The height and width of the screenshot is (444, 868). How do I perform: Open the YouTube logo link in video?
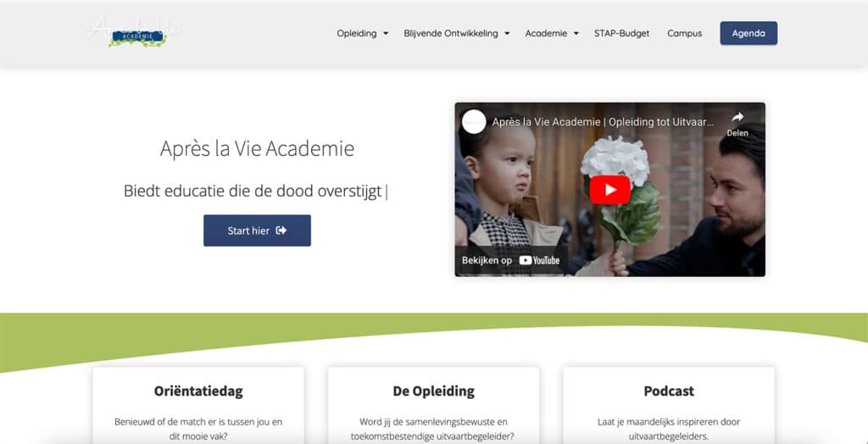(539, 260)
